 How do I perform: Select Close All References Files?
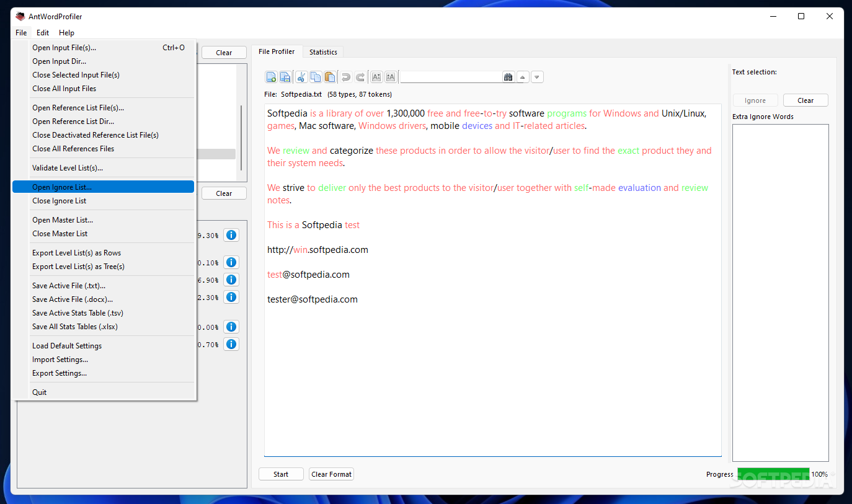coord(103,149)
